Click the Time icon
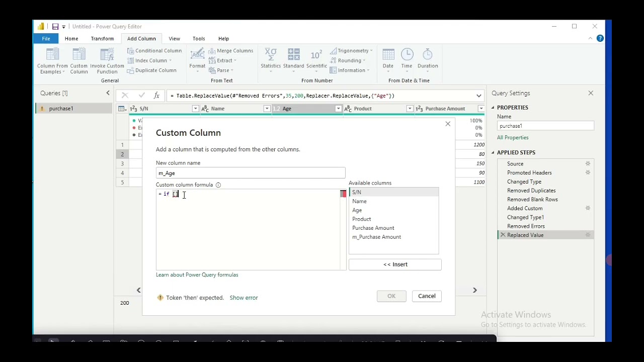The image size is (644, 362). click(407, 54)
